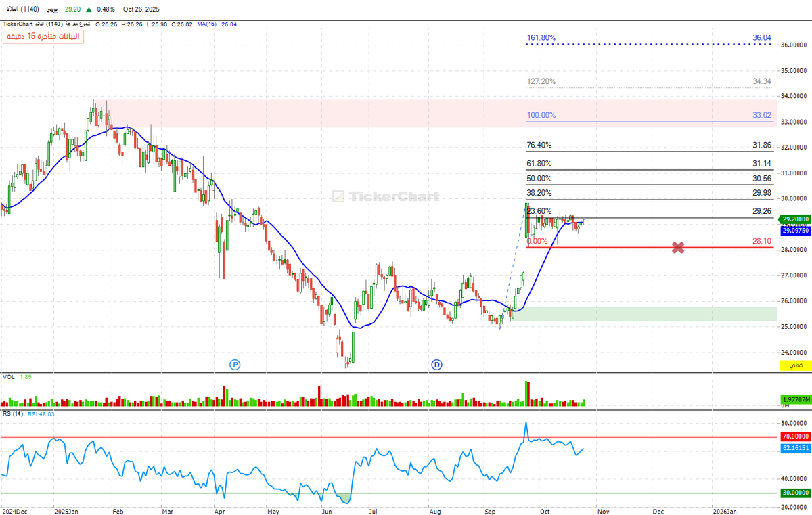
Task: Click the MA value 26.04
Action: tap(228, 24)
